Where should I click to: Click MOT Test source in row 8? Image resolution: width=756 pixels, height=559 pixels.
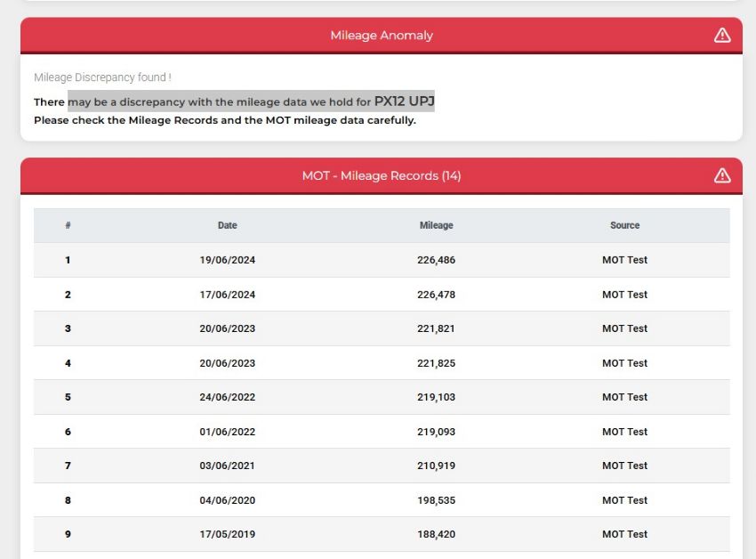tap(625, 500)
